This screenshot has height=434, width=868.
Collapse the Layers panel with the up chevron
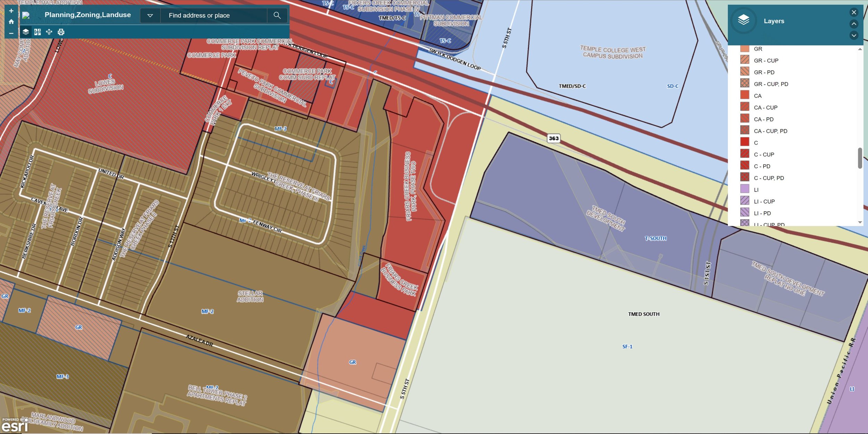[x=854, y=24]
